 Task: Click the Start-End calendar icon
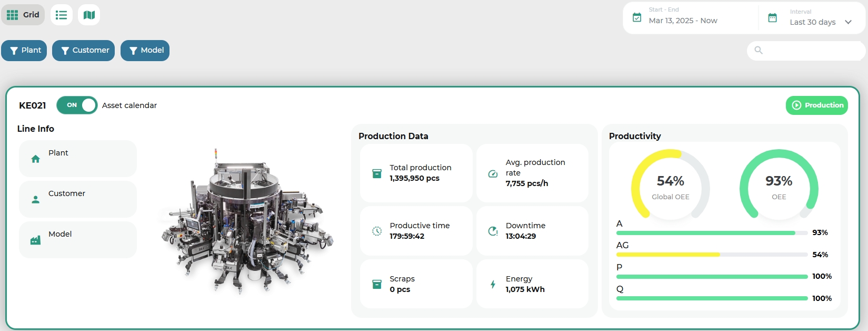coord(637,18)
